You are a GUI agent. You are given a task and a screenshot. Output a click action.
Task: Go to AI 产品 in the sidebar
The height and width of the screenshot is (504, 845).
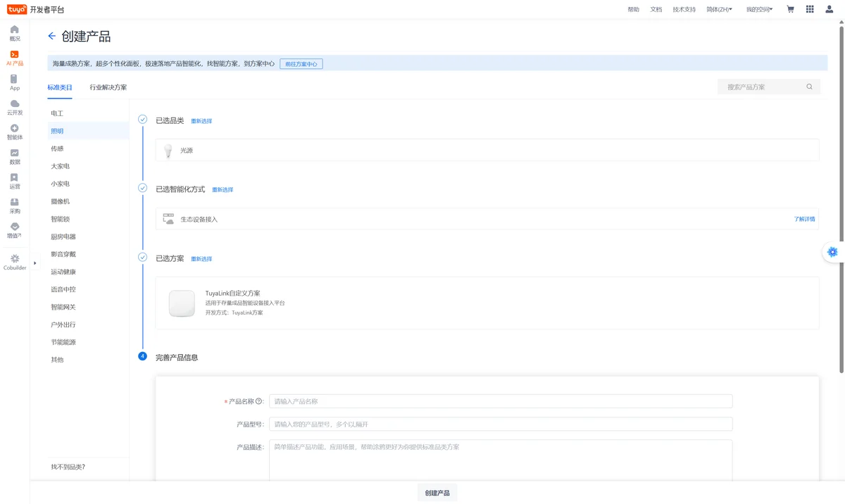(x=15, y=58)
